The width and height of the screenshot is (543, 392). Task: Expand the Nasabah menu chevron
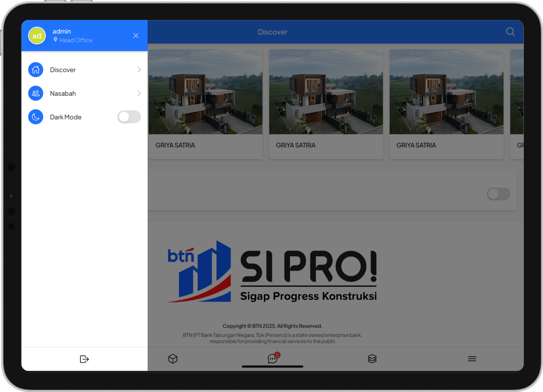139,93
